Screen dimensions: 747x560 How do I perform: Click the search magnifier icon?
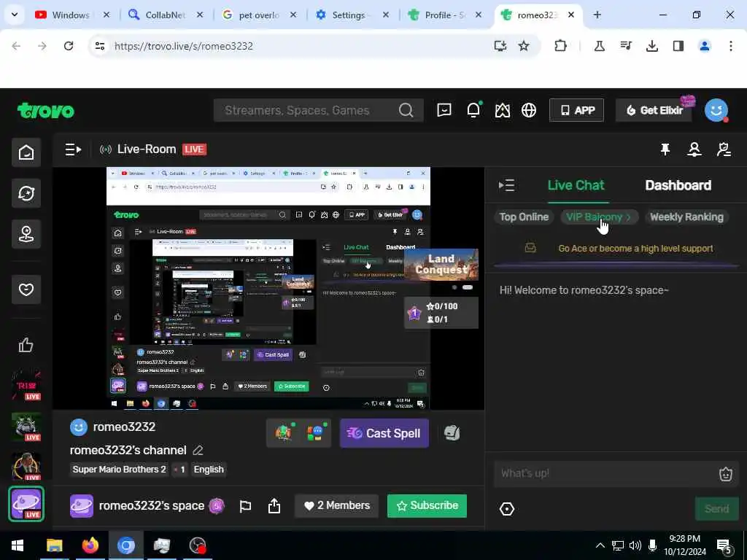click(x=406, y=111)
